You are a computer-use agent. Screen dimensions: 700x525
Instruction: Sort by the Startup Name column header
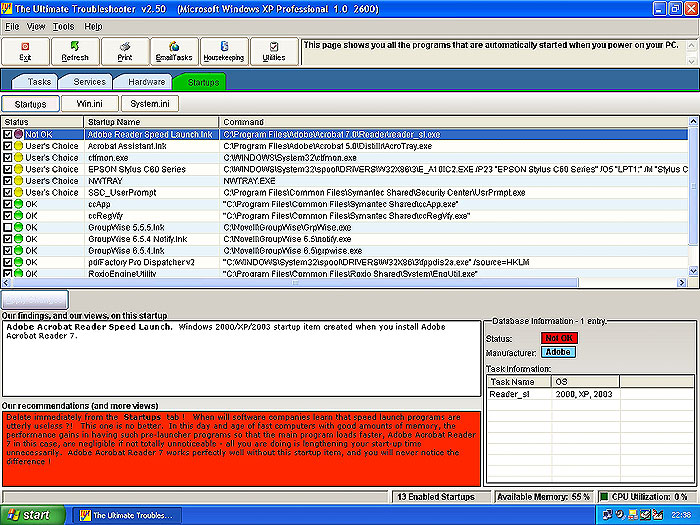click(x=151, y=122)
